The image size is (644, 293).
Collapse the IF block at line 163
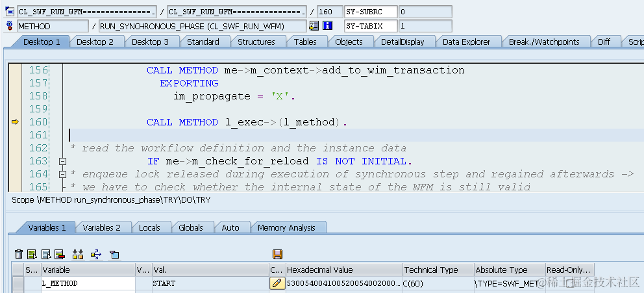pos(62,161)
